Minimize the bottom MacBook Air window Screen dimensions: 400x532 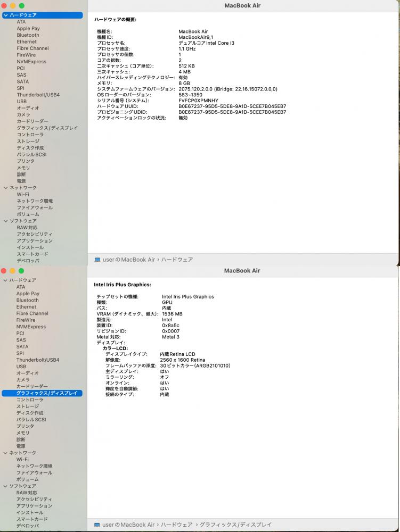pos(12,271)
